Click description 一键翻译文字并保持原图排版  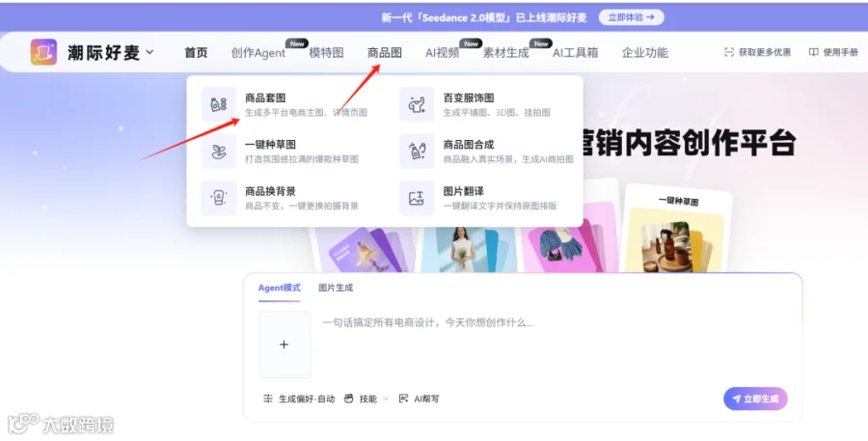500,207
